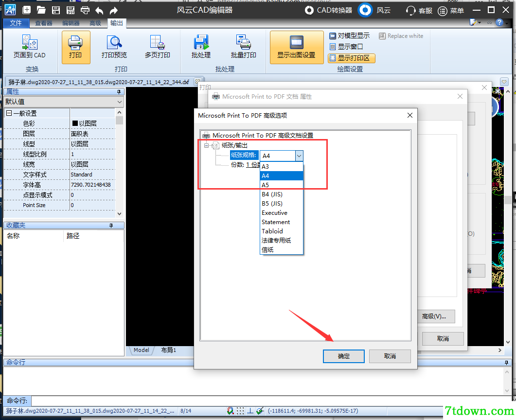Switch to the Model tab

(x=142, y=350)
